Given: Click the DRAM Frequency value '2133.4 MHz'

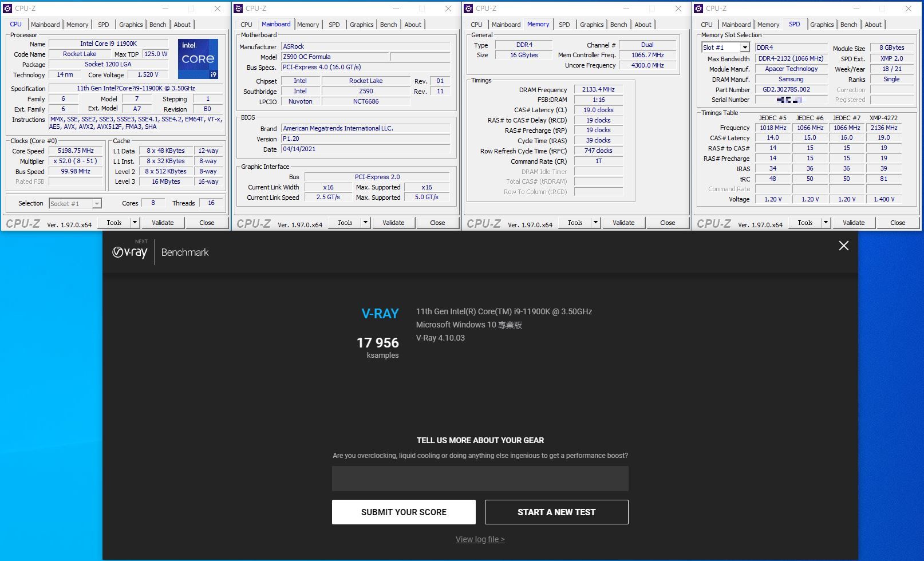Looking at the screenshot, I should [598, 90].
